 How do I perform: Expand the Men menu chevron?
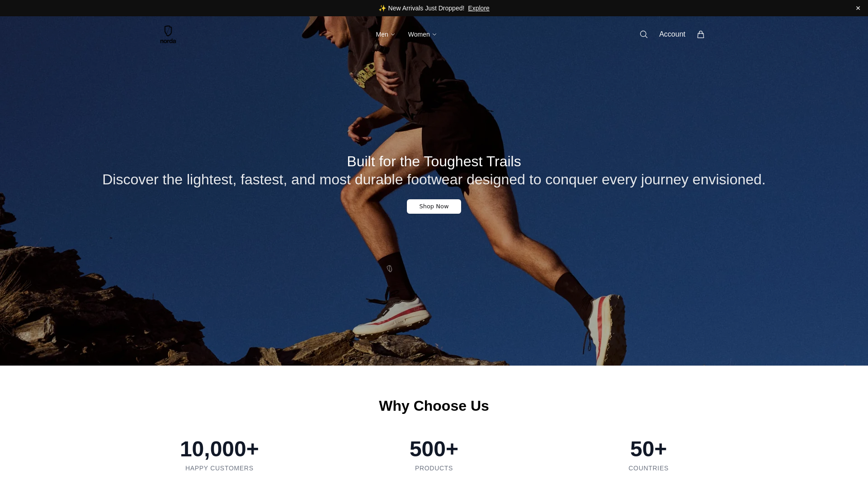pos(393,35)
